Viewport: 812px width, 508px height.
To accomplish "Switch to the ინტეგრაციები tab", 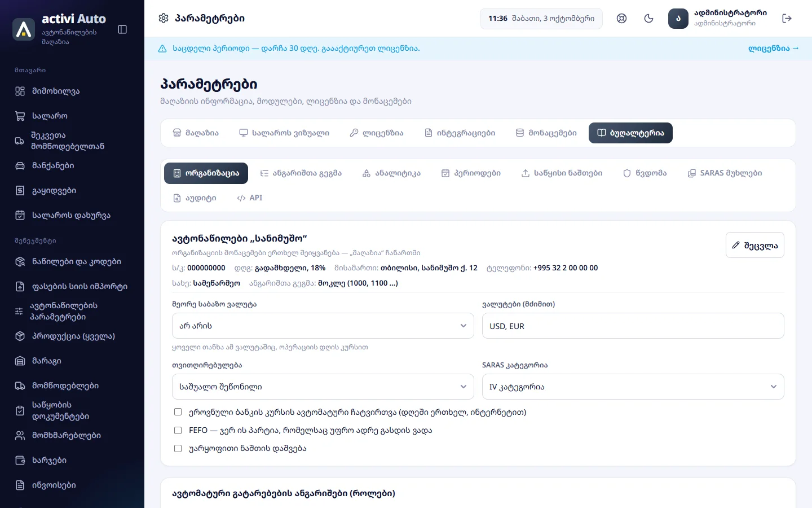I will click(460, 133).
